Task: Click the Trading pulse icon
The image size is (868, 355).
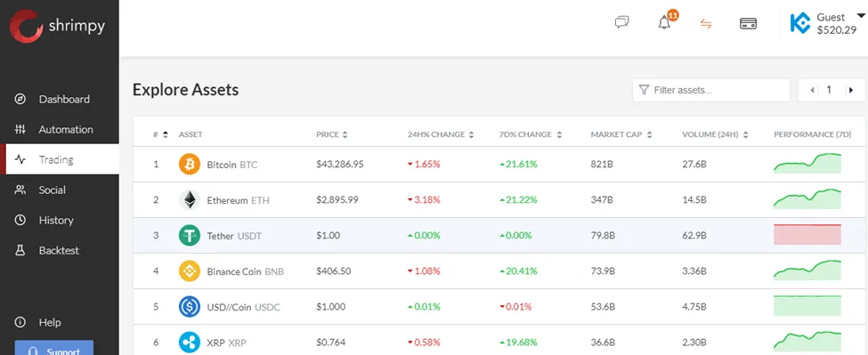Action: [x=20, y=160]
